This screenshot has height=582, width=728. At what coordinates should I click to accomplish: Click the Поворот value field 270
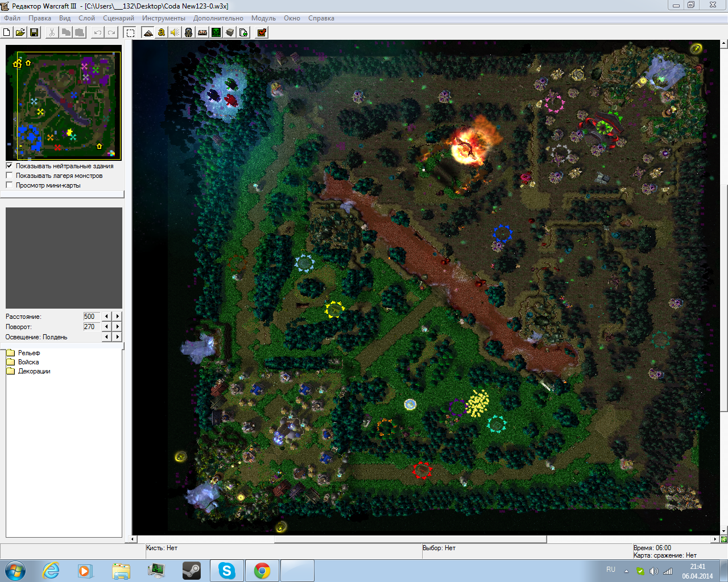tap(91, 327)
